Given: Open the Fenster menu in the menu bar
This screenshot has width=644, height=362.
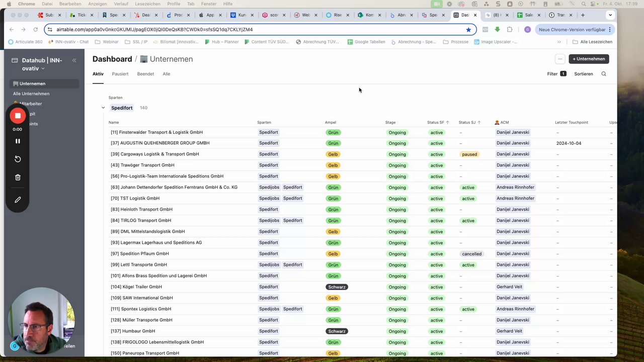Looking at the screenshot, I should [x=209, y=4].
